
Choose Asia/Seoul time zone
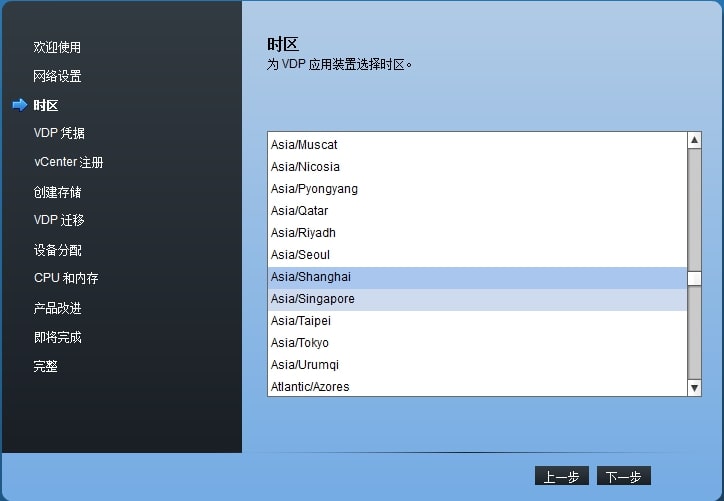click(x=477, y=255)
